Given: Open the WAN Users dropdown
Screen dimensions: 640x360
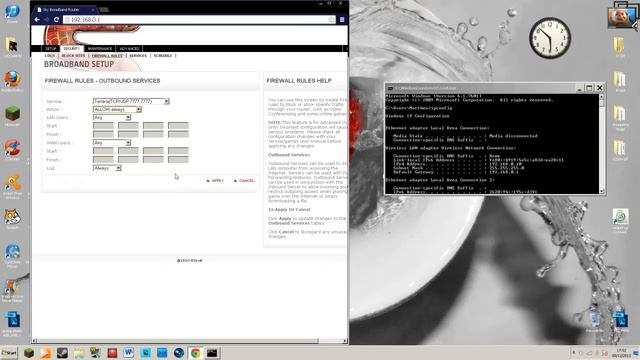Looking at the screenshot, I should pyautogui.click(x=112, y=143).
